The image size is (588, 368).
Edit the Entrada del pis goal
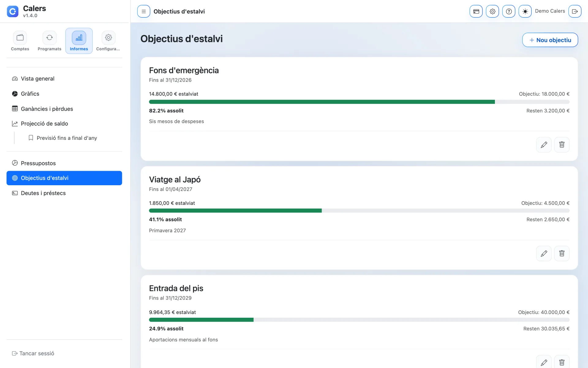point(544,362)
